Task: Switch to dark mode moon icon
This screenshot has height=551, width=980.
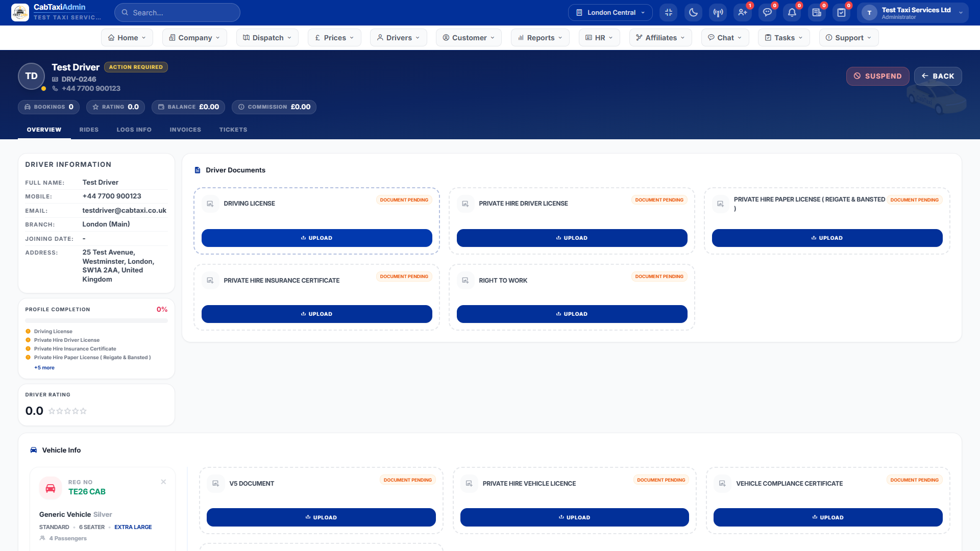Action: (x=693, y=13)
